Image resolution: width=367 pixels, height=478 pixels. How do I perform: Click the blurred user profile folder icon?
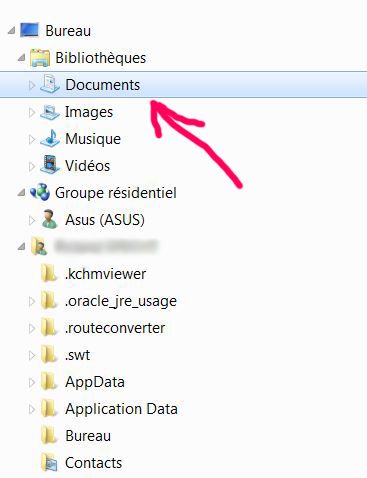point(39,246)
